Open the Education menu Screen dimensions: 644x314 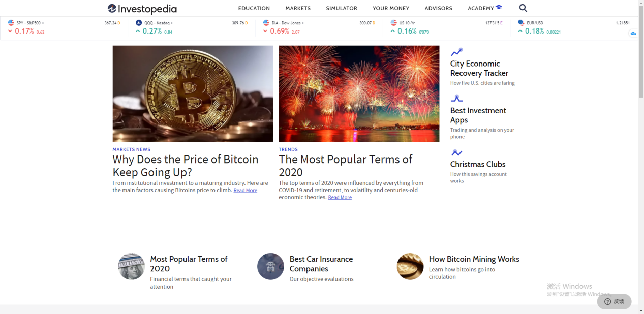[254, 8]
